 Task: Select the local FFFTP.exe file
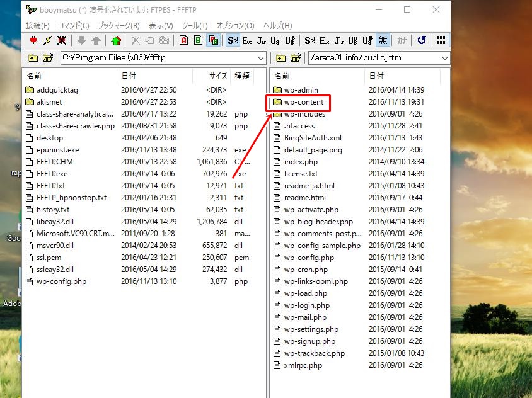[47, 174]
